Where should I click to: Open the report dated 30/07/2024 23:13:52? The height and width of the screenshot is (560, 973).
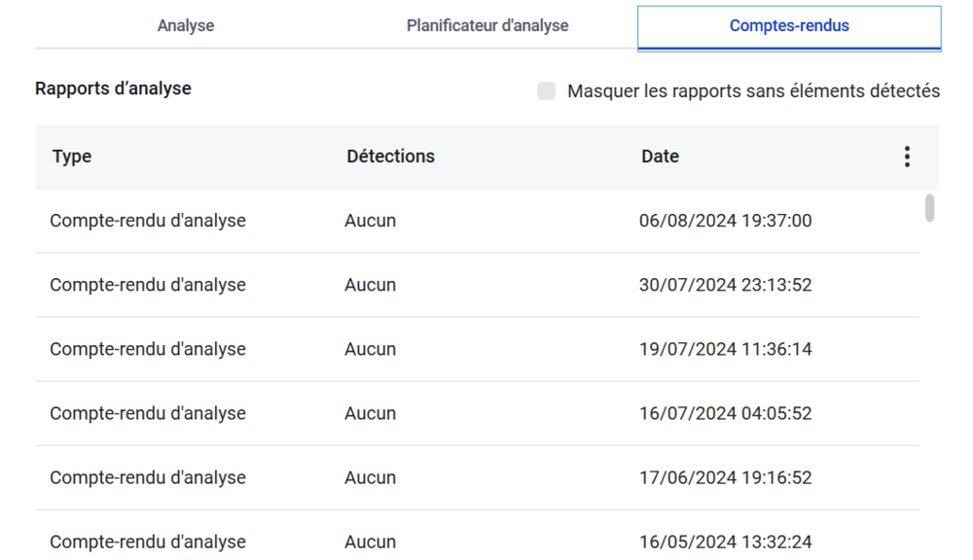(725, 285)
